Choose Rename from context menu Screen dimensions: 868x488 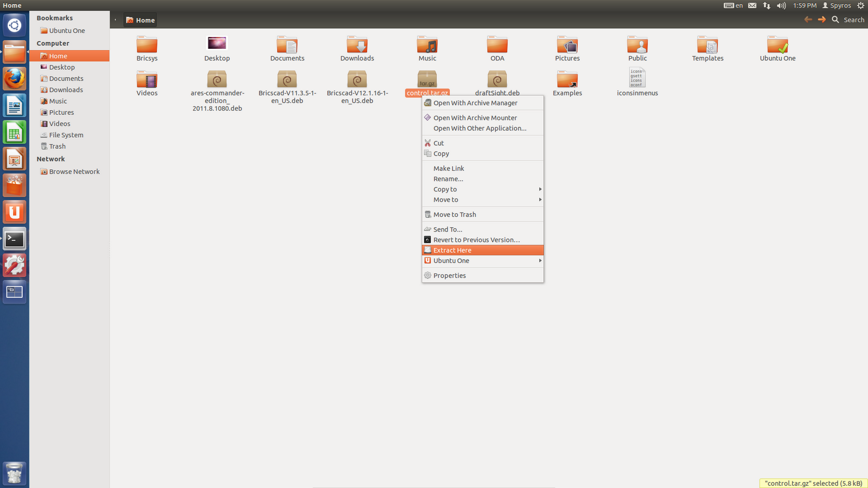tap(483, 179)
